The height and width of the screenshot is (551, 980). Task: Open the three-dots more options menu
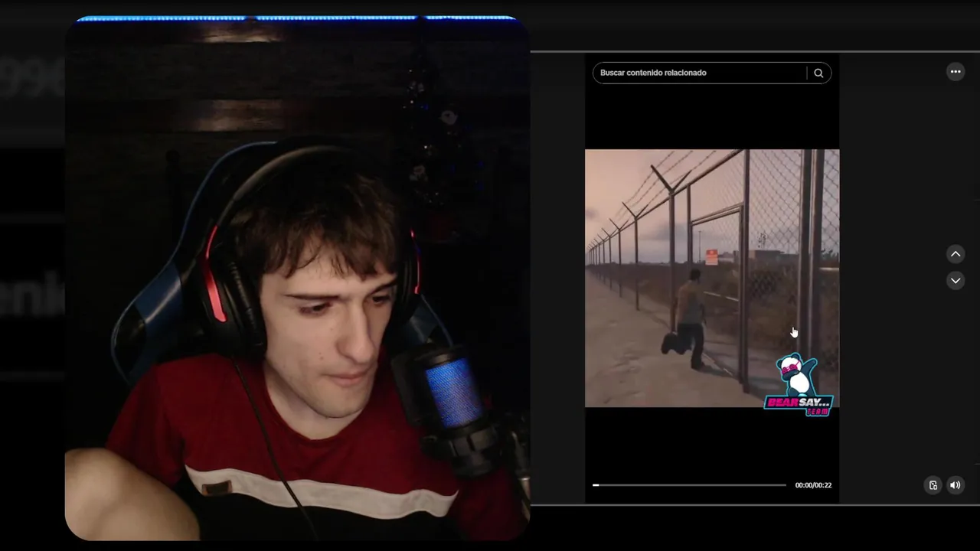point(955,71)
